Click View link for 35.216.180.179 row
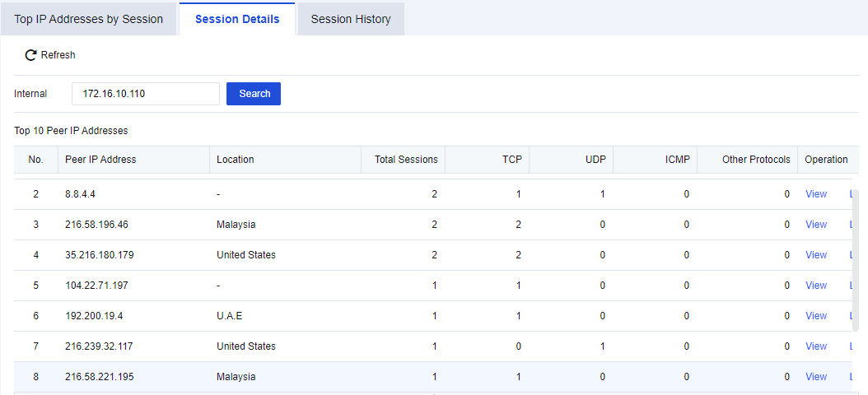 tap(815, 255)
